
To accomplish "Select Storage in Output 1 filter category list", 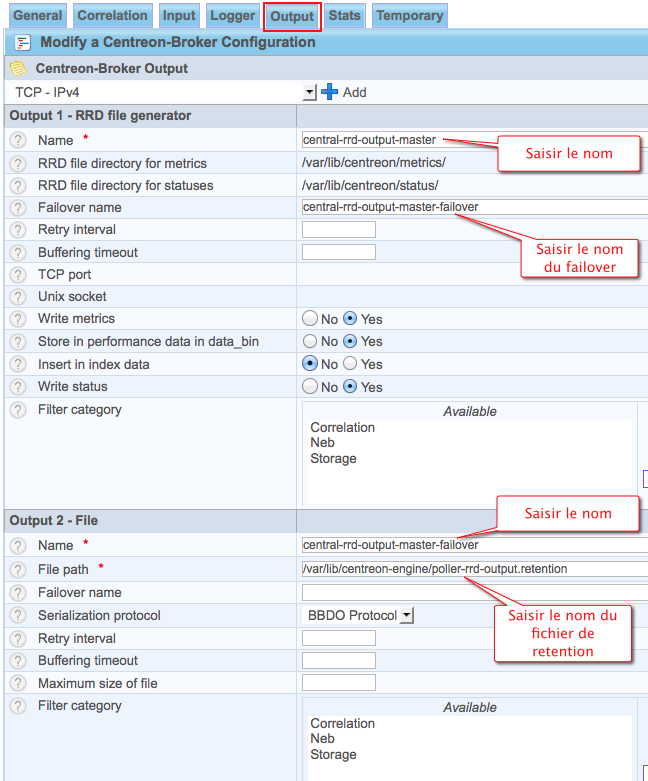I will pyautogui.click(x=333, y=459).
